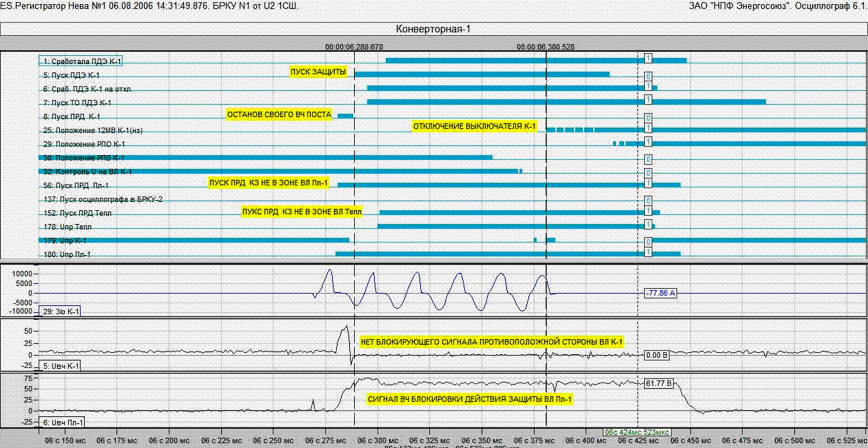Click analog channel label '6: Uвч Пл-1'

click(x=63, y=422)
